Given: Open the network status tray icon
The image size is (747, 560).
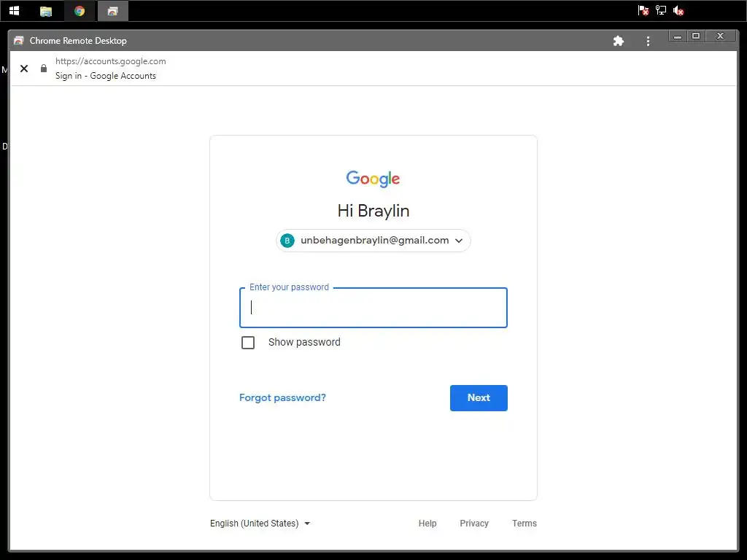Looking at the screenshot, I should [x=661, y=10].
